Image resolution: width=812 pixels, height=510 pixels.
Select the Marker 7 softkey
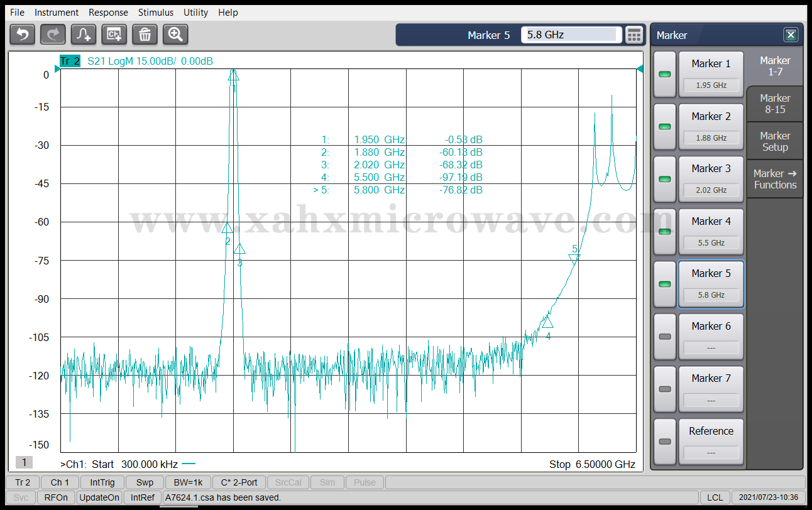pyautogui.click(x=711, y=389)
